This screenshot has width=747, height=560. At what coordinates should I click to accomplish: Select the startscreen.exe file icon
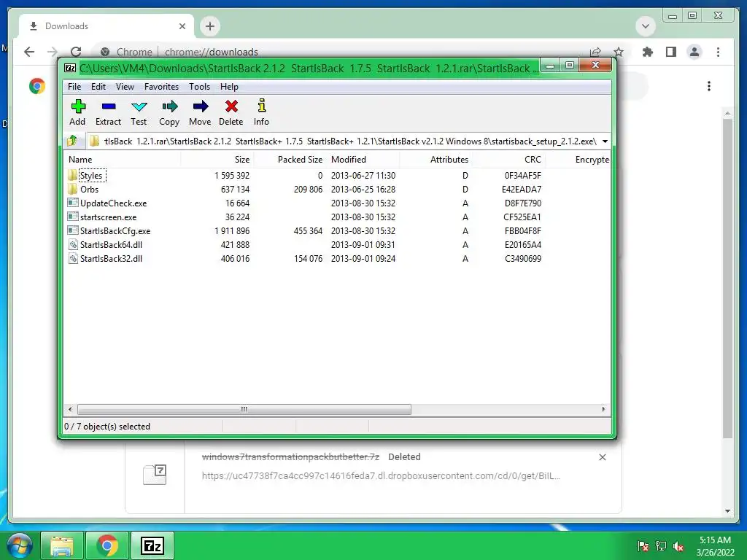(73, 217)
